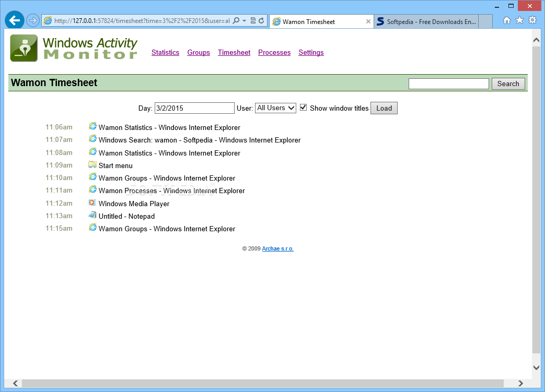Image resolution: width=545 pixels, height=392 pixels.
Task: Select 11:15am Wamon Groups entry text
Action: pos(167,229)
